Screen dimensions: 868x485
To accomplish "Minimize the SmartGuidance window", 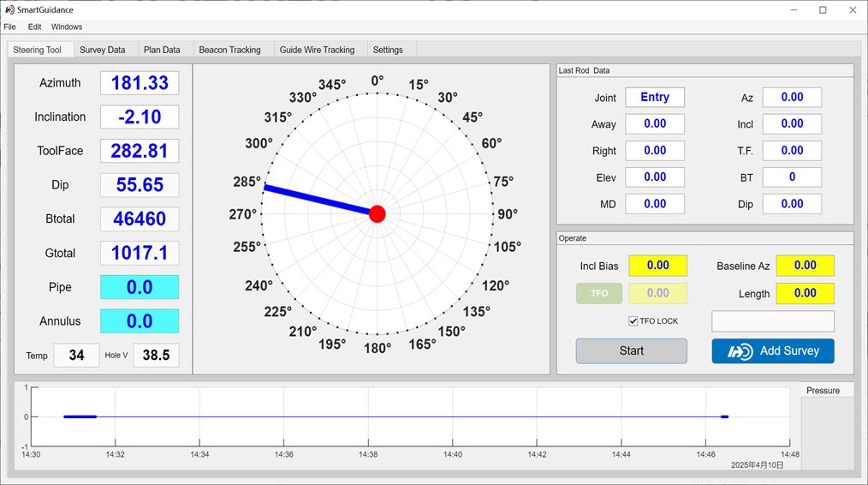I will pyautogui.click(x=794, y=10).
